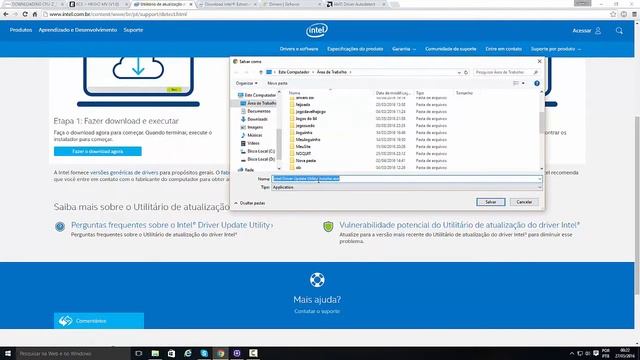Show hidden tray icons chevron
Viewport: 640px width, 360px height.
pyautogui.click(x=572, y=353)
